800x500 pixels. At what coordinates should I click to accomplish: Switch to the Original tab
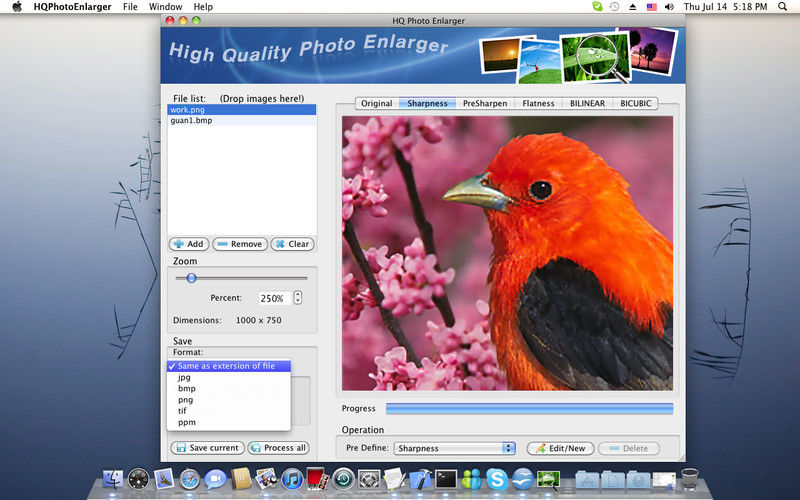(377, 103)
